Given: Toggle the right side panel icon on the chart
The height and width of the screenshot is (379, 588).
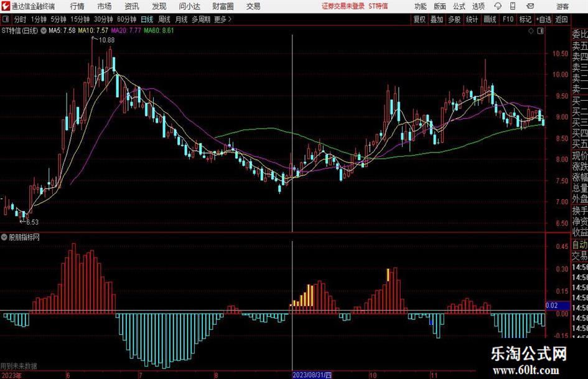Looking at the screenshot, I should [x=540, y=31].
